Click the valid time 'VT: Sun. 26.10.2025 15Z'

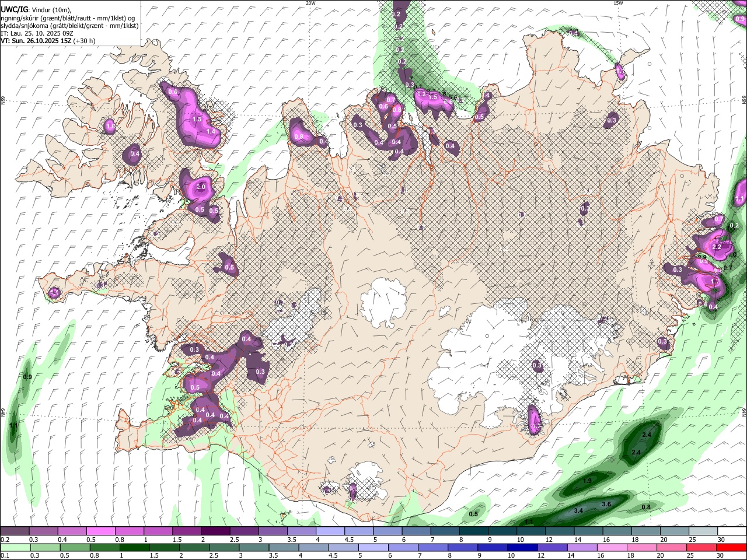(x=36, y=41)
